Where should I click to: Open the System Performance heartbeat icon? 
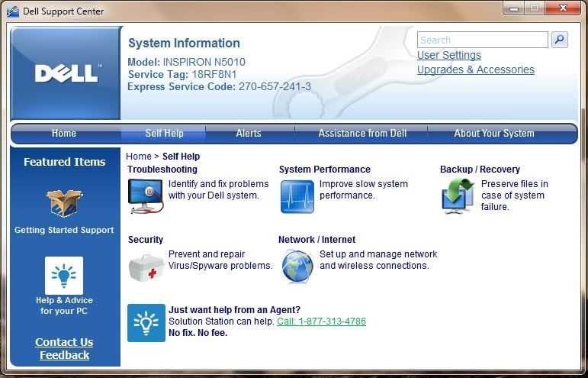297,197
